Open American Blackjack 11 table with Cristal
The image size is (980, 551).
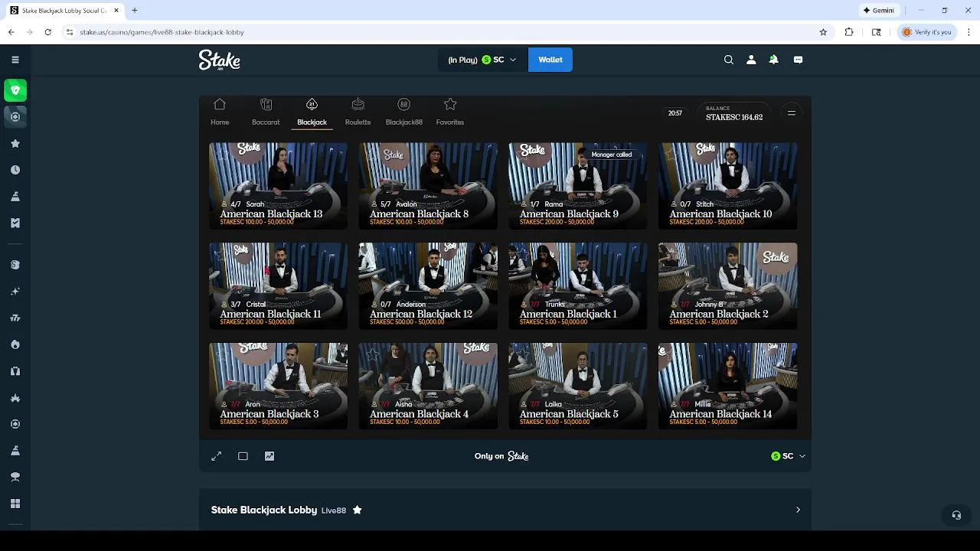coord(278,286)
